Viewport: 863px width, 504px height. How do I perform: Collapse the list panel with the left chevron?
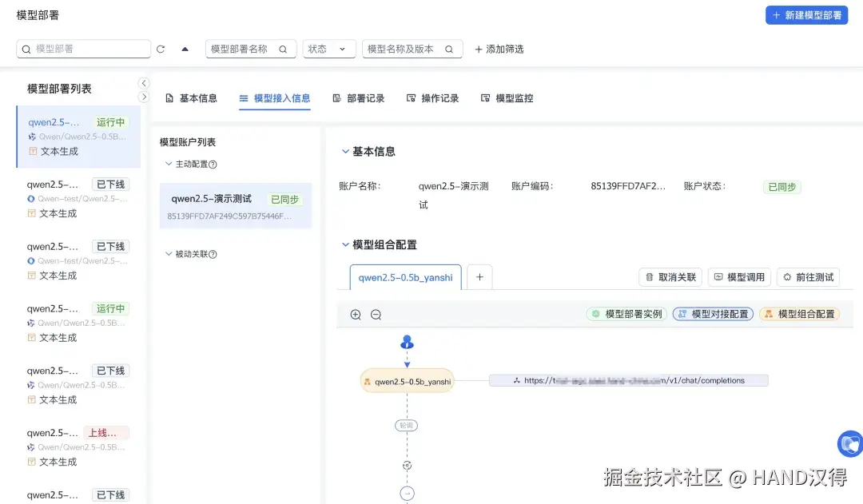(144, 83)
